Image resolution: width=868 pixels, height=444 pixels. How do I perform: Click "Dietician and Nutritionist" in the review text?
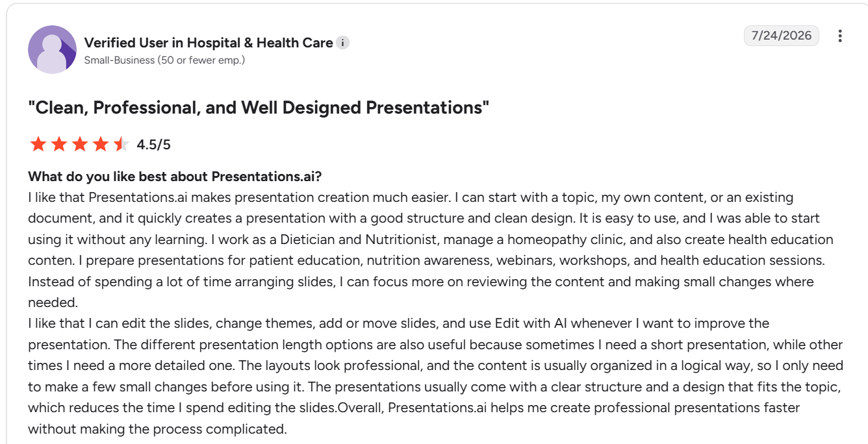[x=360, y=239]
